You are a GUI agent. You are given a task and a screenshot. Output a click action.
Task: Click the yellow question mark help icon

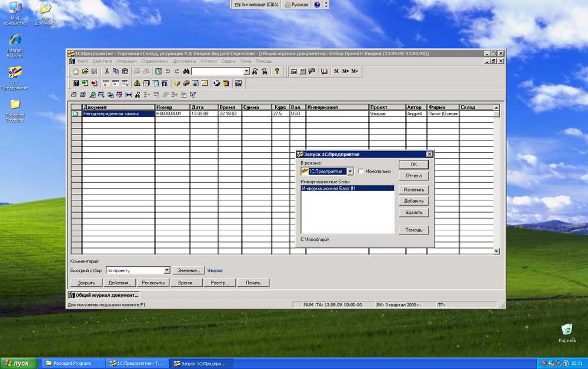pyautogui.click(x=277, y=71)
